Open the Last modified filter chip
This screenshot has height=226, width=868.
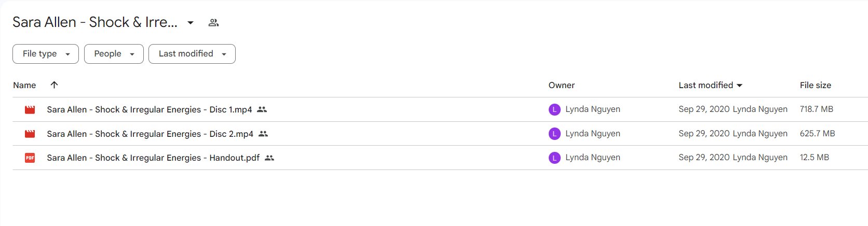pyautogui.click(x=192, y=54)
